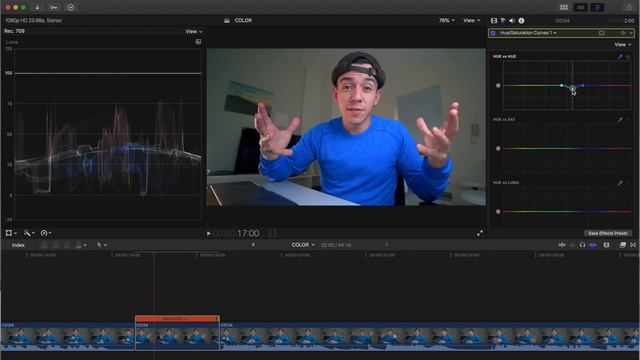
Task: Toggle the browser grid layout icon
Action: [x=564, y=7]
